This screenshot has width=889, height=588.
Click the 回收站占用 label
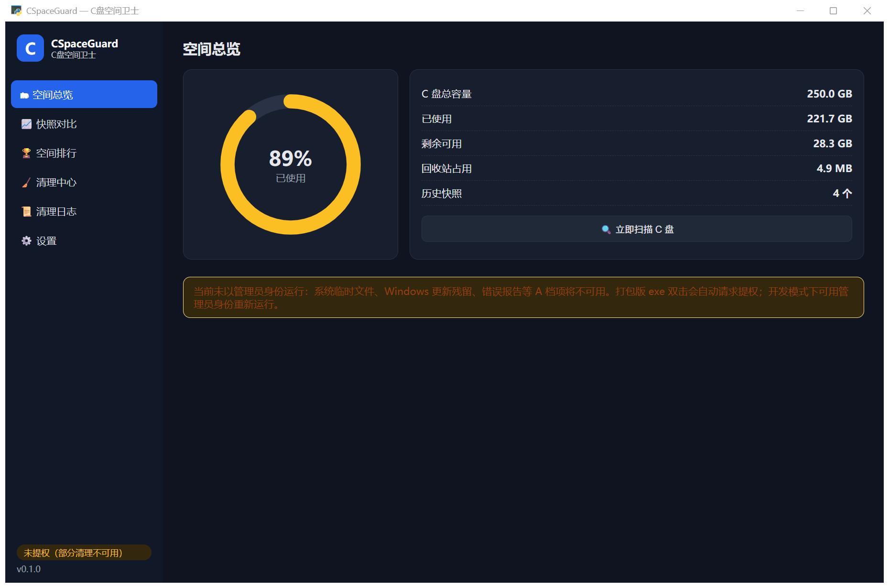[x=446, y=168]
